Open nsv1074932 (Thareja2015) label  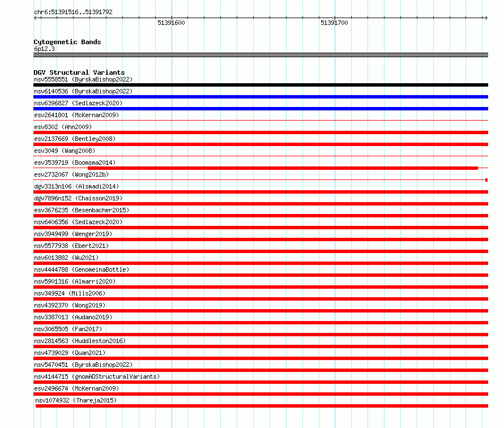point(76,400)
